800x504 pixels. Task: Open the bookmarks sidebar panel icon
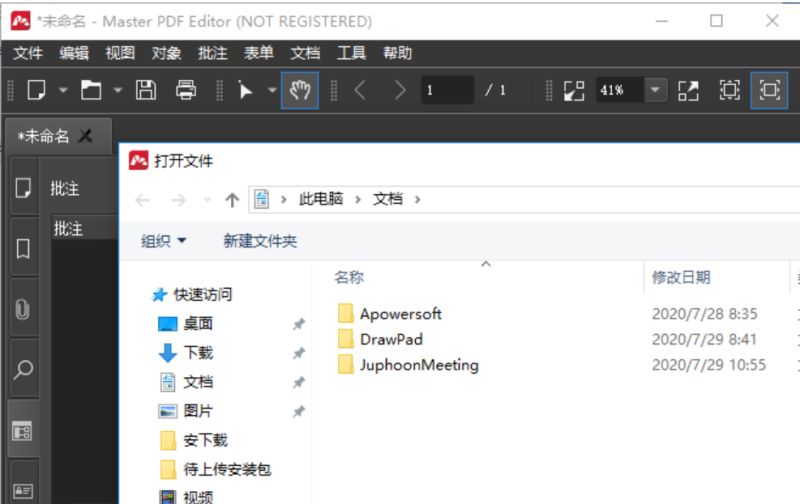point(23,248)
